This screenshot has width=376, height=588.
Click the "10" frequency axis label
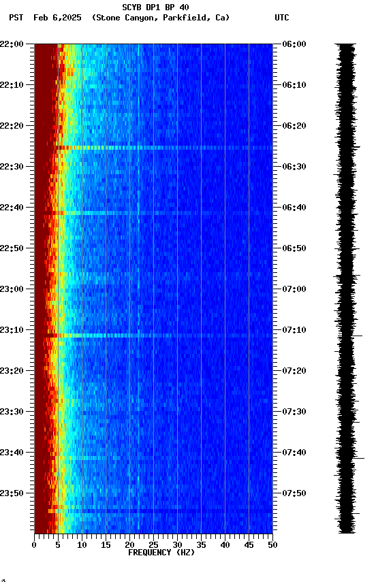coord(82,546)
